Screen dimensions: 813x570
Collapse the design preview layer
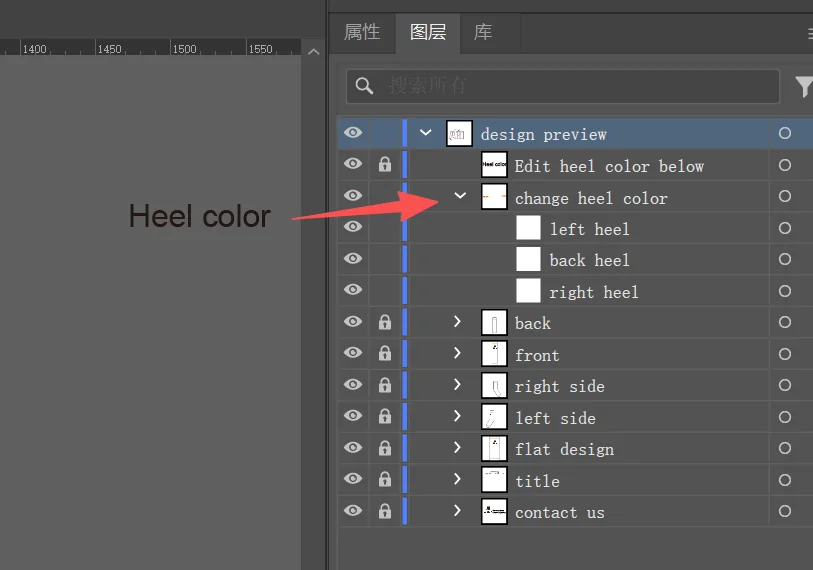(426, 133)
